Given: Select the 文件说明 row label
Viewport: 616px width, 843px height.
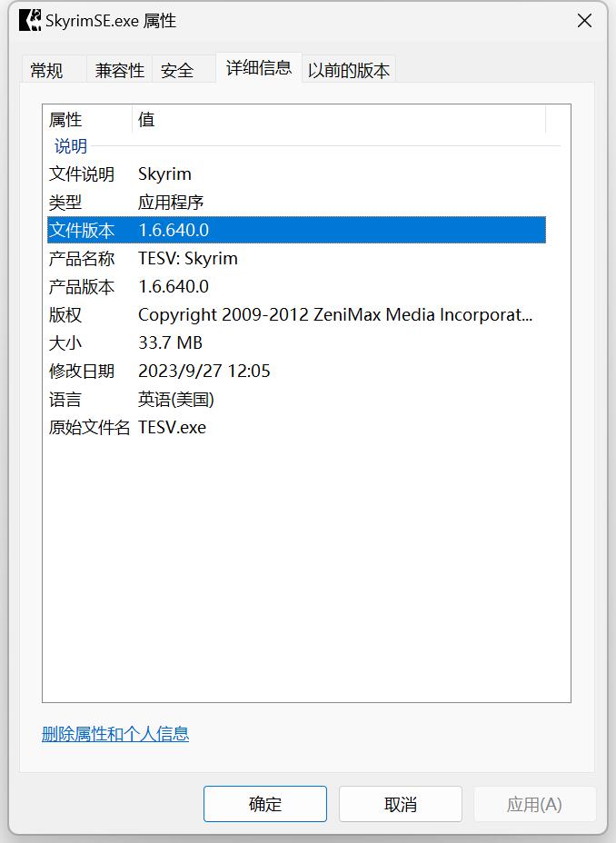Looking at the screenshot, I should tap(82, 174).
